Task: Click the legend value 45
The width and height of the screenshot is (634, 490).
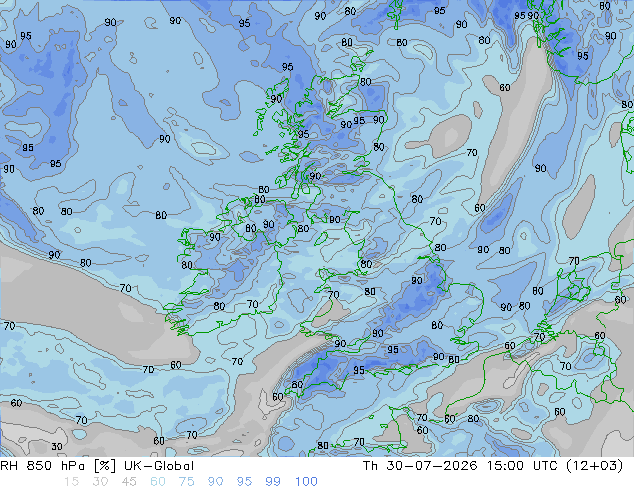Action: (129, 482)
